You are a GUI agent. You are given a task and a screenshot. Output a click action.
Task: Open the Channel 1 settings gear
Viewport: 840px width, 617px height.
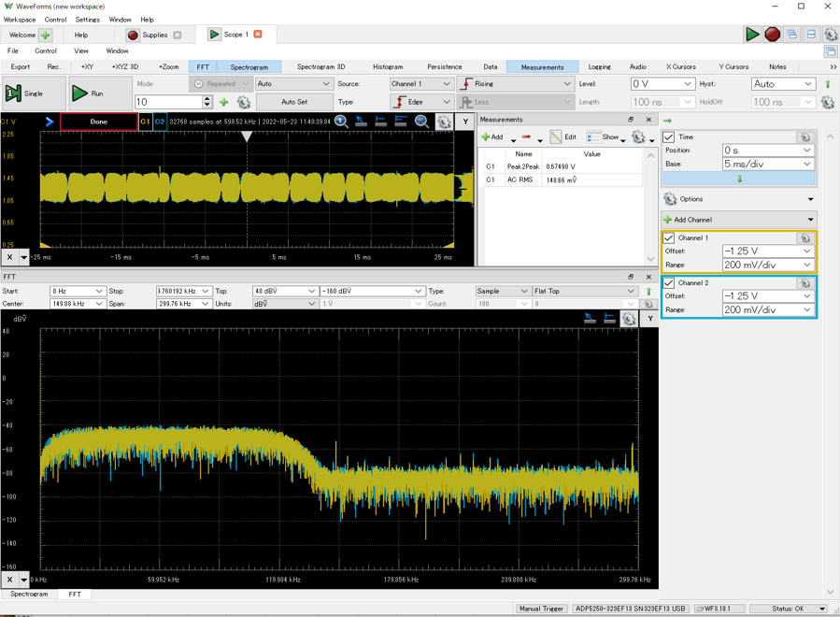click(805, 238)
